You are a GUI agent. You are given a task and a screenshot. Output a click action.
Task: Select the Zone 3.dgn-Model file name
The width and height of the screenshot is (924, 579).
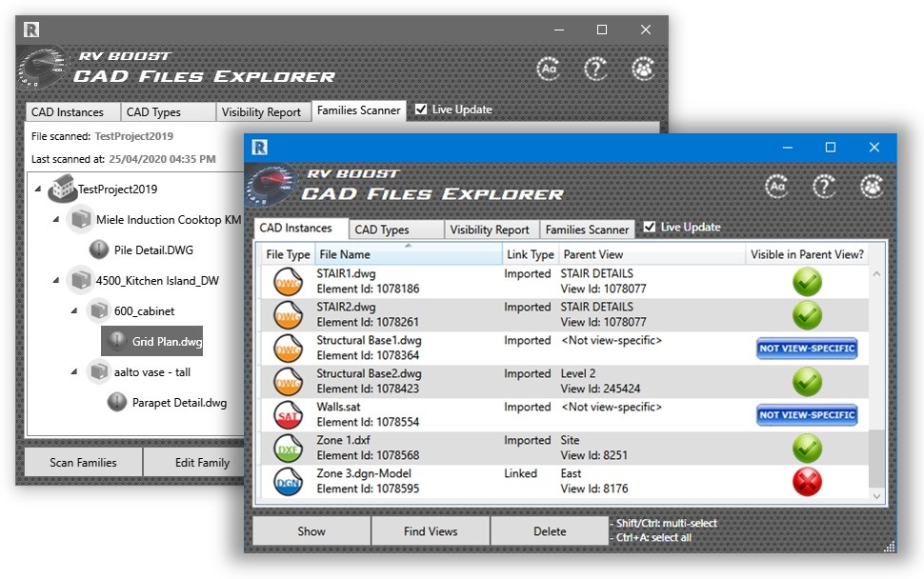pyautogui.click(x=364, y=473)
